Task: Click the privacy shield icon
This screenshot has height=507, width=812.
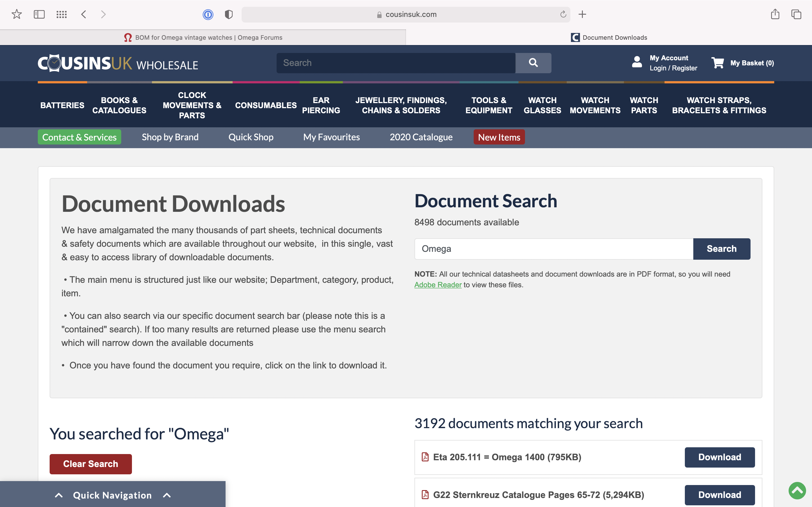Action: pos(229,14)
